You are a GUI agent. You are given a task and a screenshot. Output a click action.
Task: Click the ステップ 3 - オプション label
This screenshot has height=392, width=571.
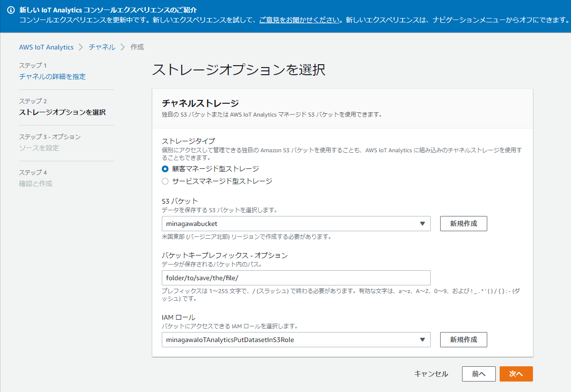[50, 137]
